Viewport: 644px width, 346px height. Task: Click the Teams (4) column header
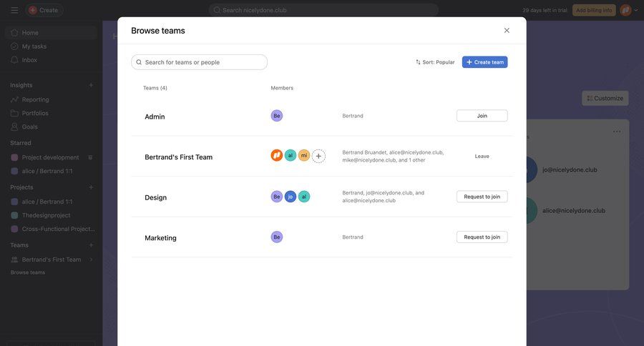point(155,88)
